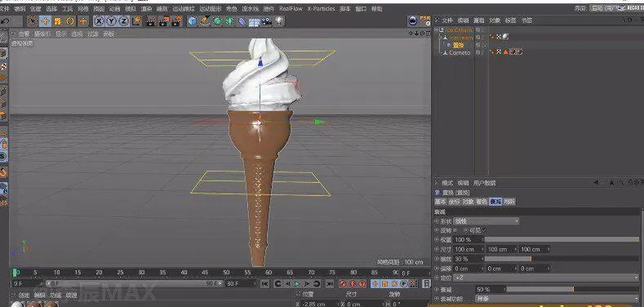The width and height of the screenshot is (644, 307).
Task: Collapse the Icecream child hierarchy
Action: coord(440,38)
